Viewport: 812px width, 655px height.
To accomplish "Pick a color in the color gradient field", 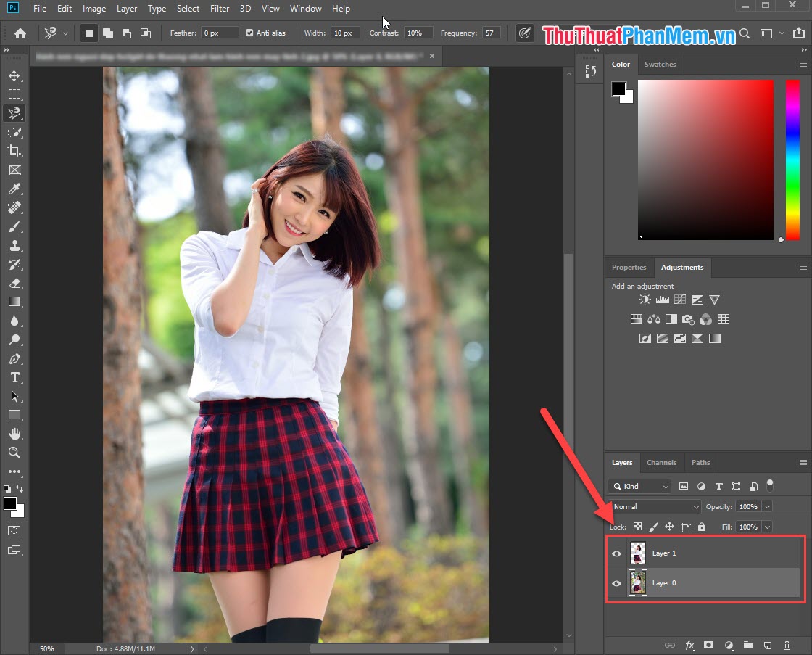I will coord(705,160).
